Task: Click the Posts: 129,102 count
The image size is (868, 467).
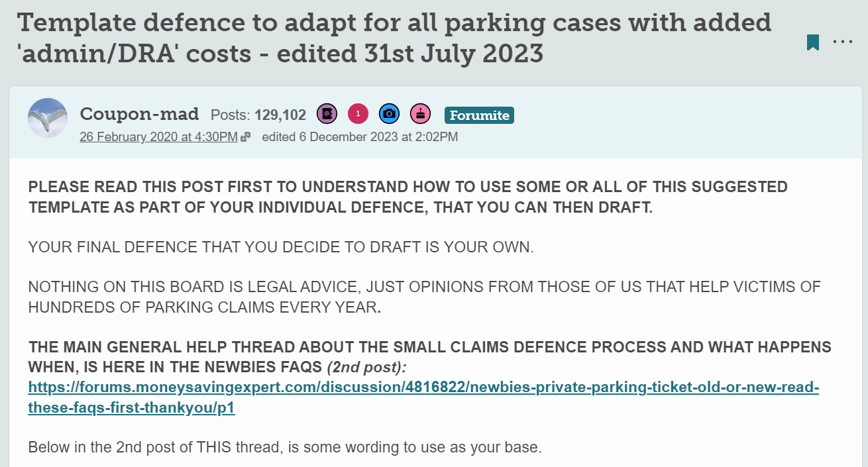Action: tap(258, 115)
